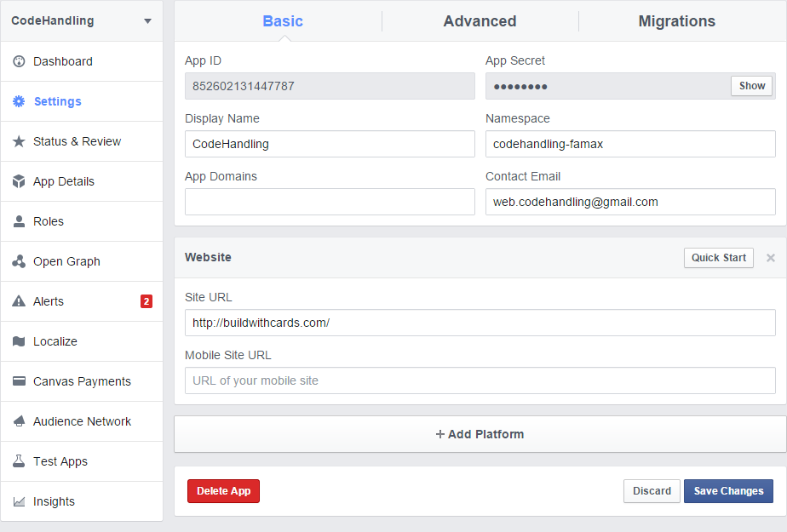This screenshot has width=787, height=532.
Task: Expand Add Platform section
Action: pos(480,434)
